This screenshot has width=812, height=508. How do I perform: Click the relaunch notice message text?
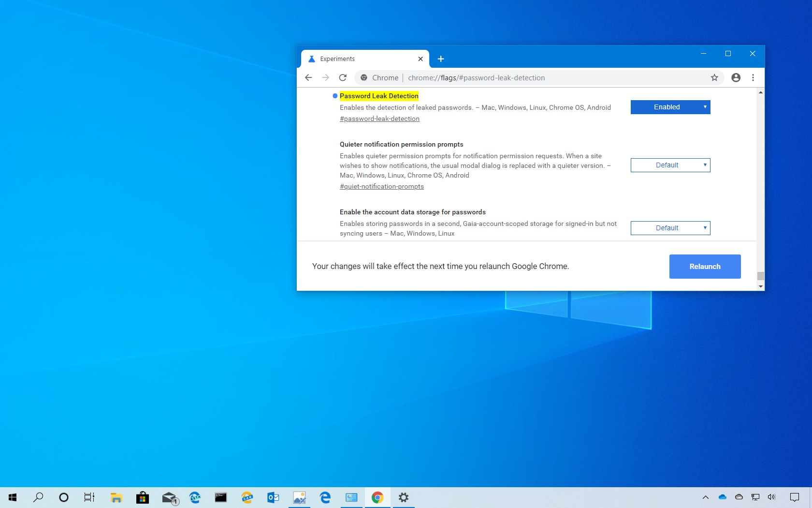440,266
